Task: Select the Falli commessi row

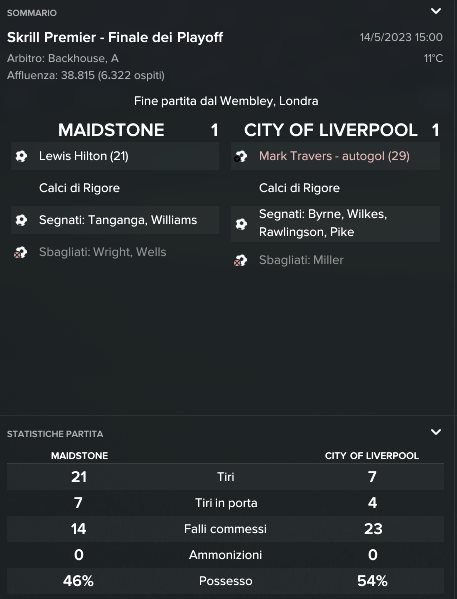Action: [225, 529]
